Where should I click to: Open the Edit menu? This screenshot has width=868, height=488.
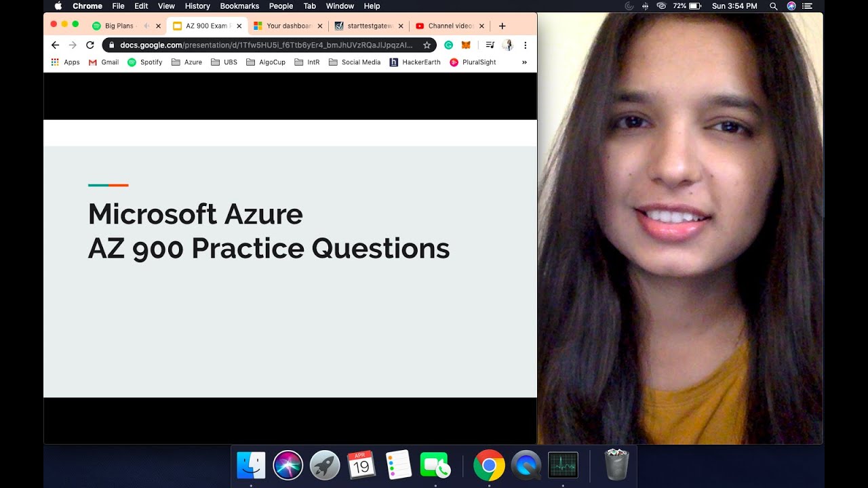tap(141, 6)
